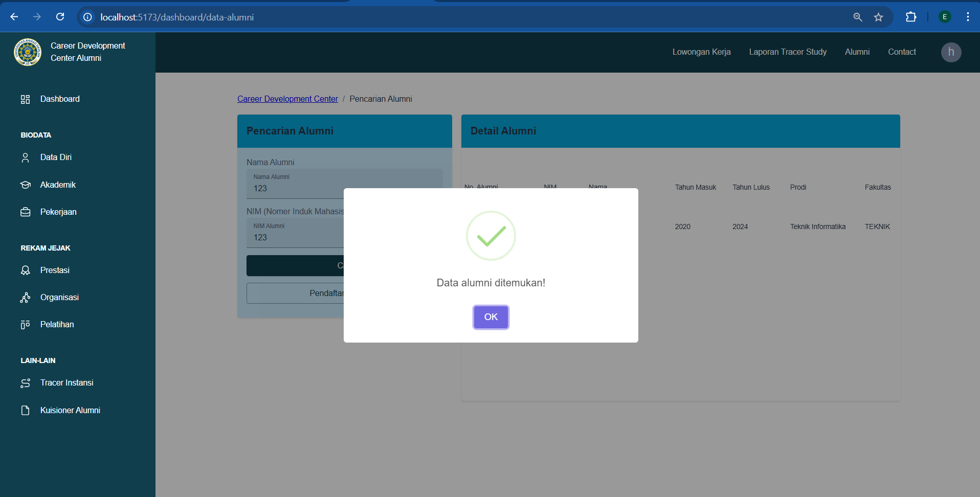Open browser extensions puzzle icon
The width and height of the screenshot is (980, 497).
pyautogui.click(x=910, y=17)
